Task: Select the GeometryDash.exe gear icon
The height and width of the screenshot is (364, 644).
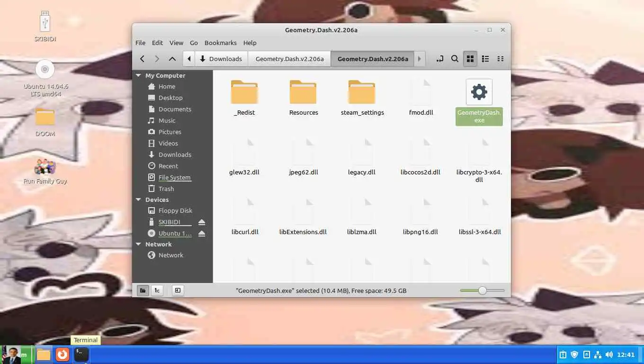Action: tap(479, 92)
